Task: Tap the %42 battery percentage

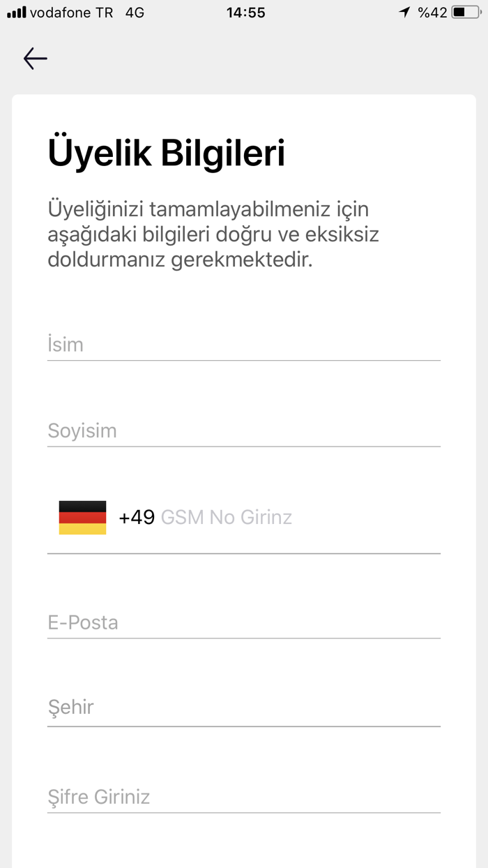Action: click(432, 13)
